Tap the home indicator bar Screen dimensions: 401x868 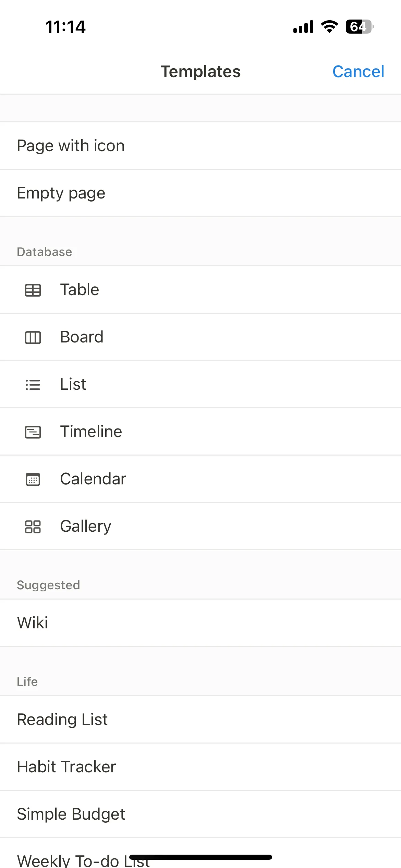(201, 857)
